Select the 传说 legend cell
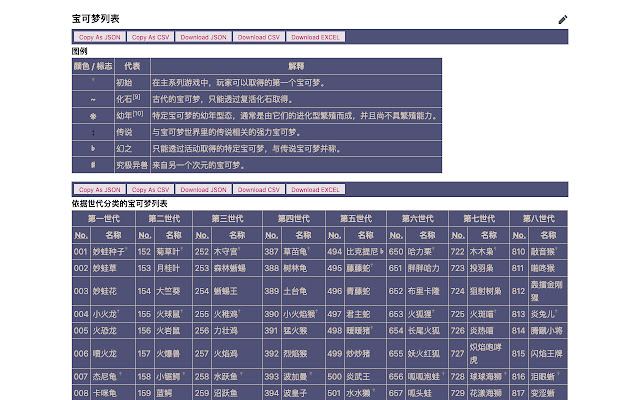This screenshot has height=400, width=640. point(132,132)
